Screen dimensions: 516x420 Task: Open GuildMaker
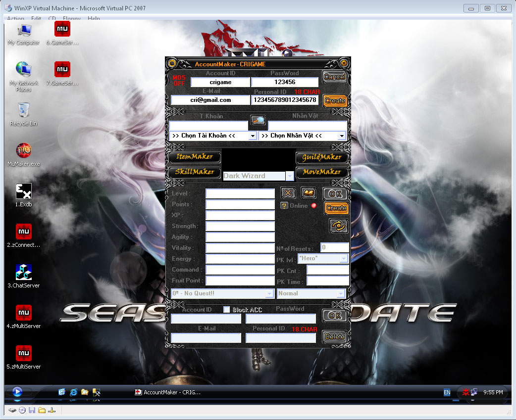click(322, 157)
